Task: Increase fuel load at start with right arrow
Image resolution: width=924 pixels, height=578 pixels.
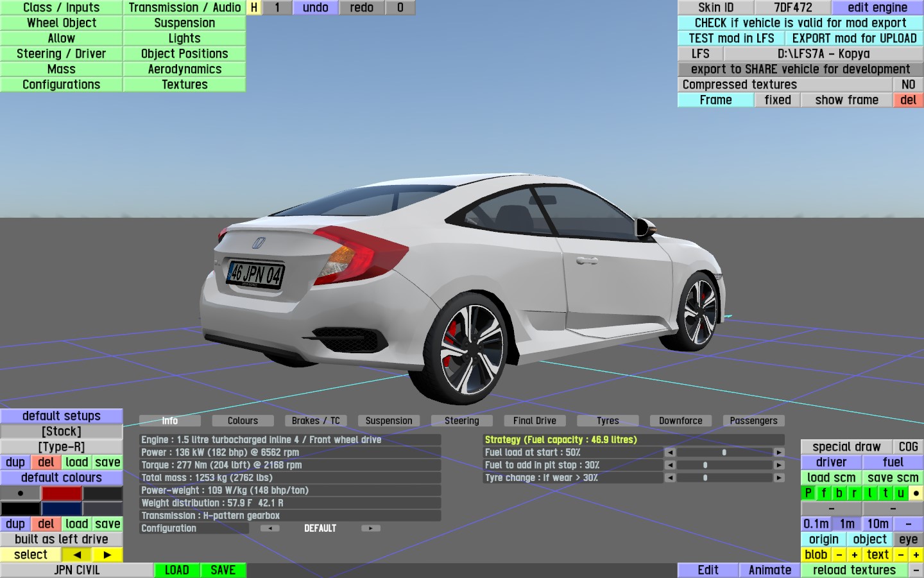Action: [779, 453]
